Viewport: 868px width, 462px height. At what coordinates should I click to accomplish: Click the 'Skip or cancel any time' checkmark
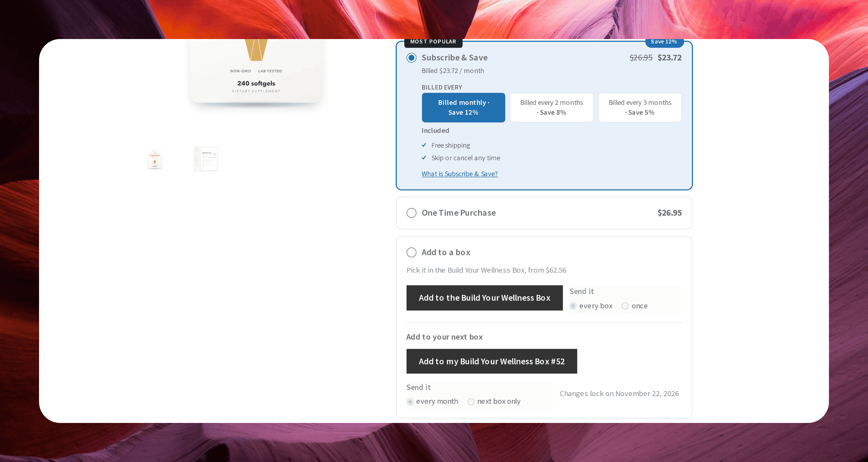424,158
